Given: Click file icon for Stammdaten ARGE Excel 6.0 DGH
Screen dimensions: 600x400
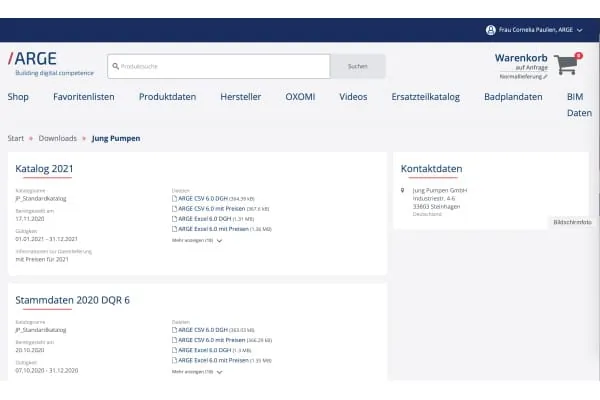Looking at the screenshot, I should point(175,350).
